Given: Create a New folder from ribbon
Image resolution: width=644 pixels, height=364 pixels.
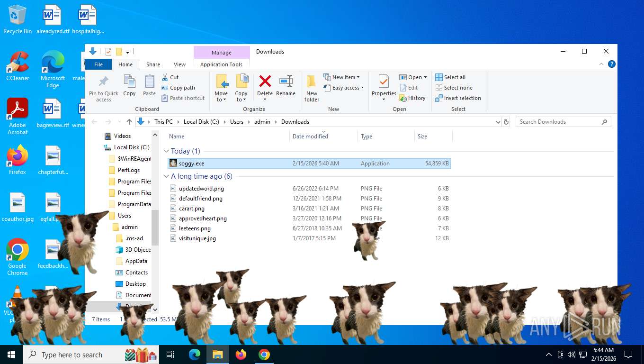Looking at the screenshot, I should (x=312, y=88).
